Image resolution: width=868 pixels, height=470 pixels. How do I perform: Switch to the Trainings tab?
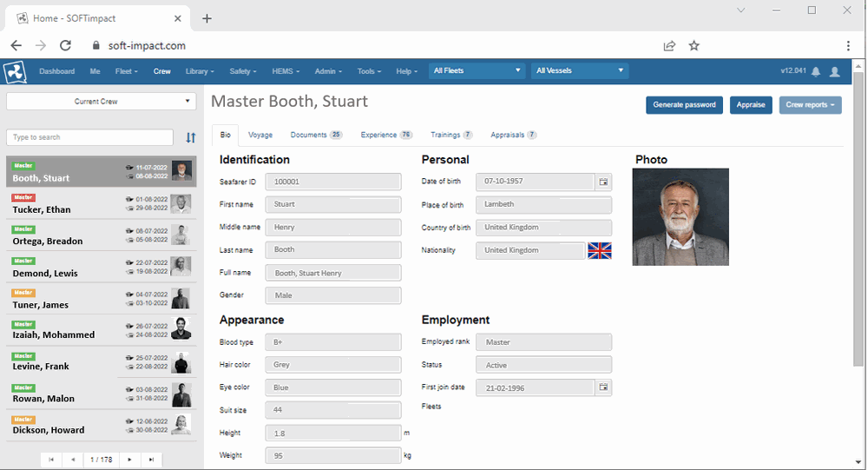point(451,135)
